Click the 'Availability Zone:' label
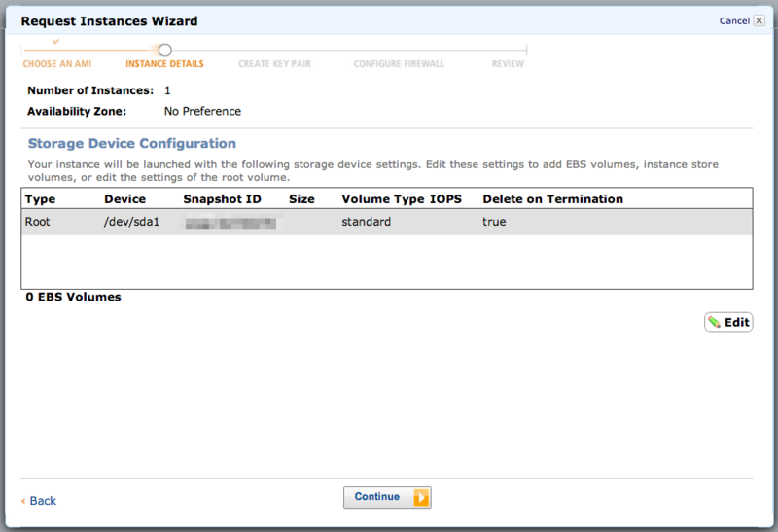Viewport: 778px width, 532px height. click(77, 111)
